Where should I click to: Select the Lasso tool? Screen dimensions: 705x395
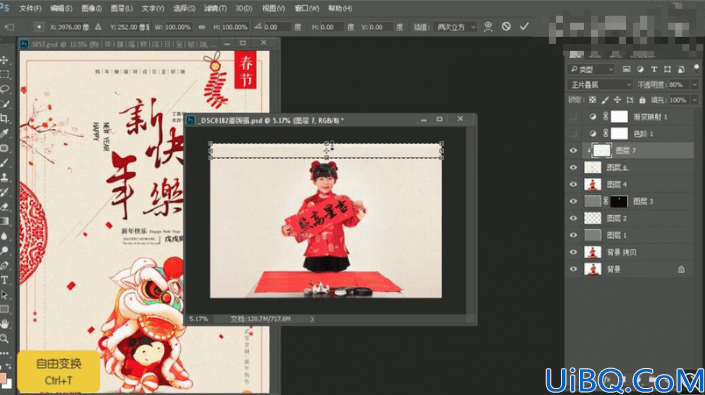click(x=4, y=89)
